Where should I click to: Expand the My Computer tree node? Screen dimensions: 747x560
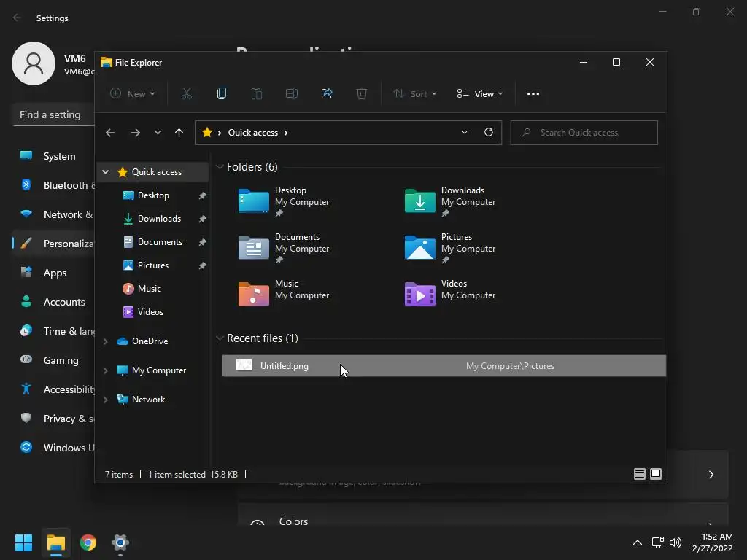pos(106,370)
